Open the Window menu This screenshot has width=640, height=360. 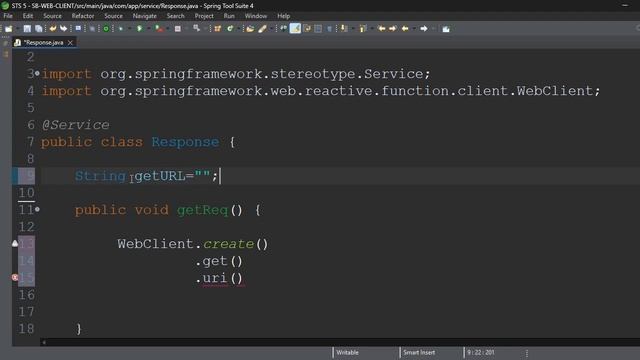[x=256, y=16]
